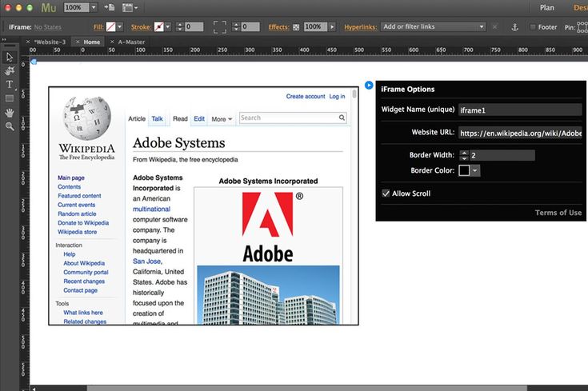This screenshot has height=391, width=588.
Task: Expand the Hyperlinks add or filter dropdown
Action: pyautogui.click(x=481, y=27)
